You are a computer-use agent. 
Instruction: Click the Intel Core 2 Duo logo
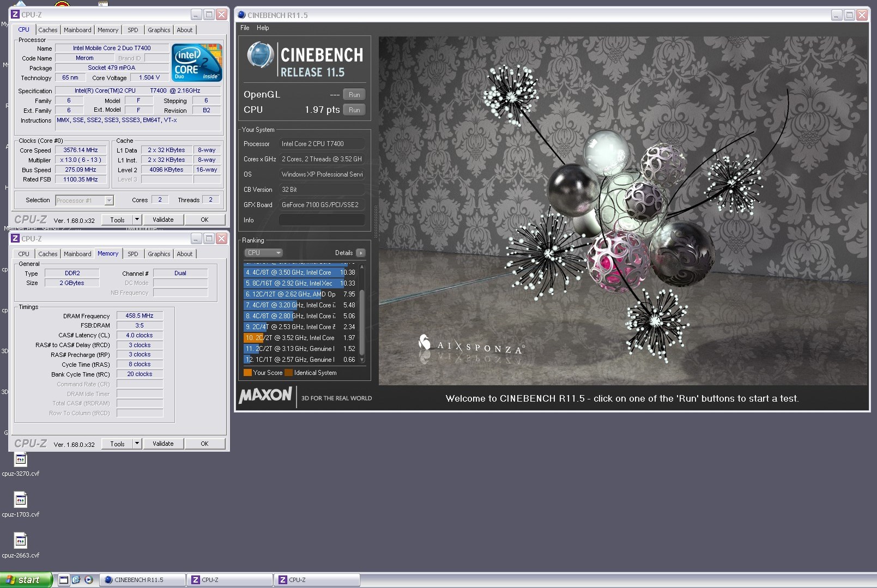[x=197, y=63]
